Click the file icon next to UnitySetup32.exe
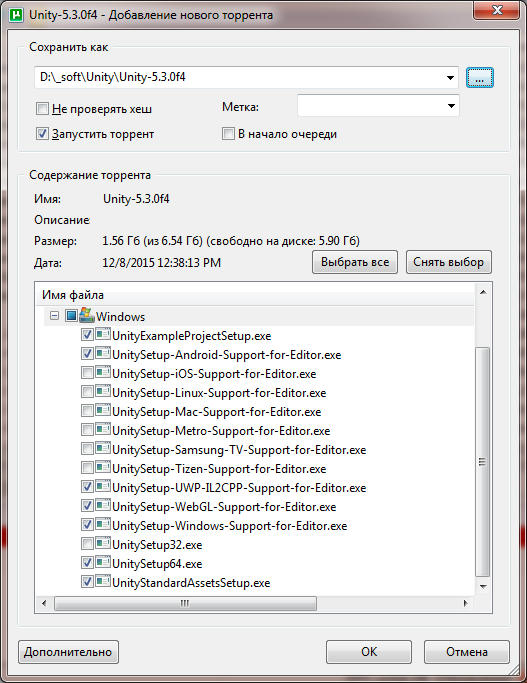 103,543
